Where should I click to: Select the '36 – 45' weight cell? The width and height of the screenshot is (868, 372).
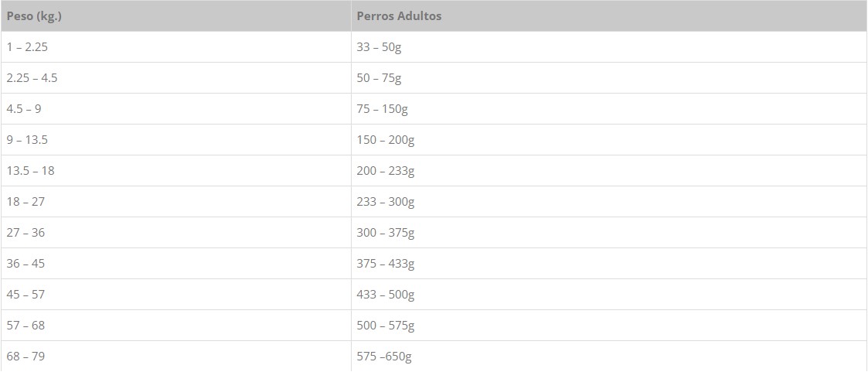[x=26, y=264]
